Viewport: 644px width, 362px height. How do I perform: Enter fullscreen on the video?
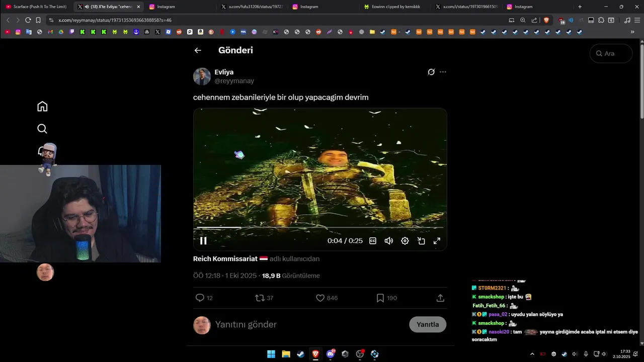437,241
